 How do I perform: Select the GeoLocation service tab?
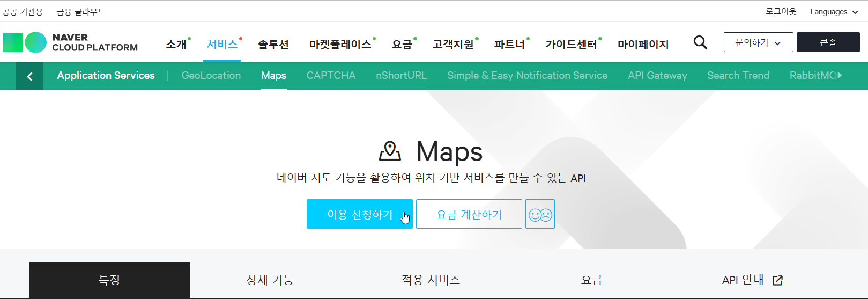pos(211,76)
